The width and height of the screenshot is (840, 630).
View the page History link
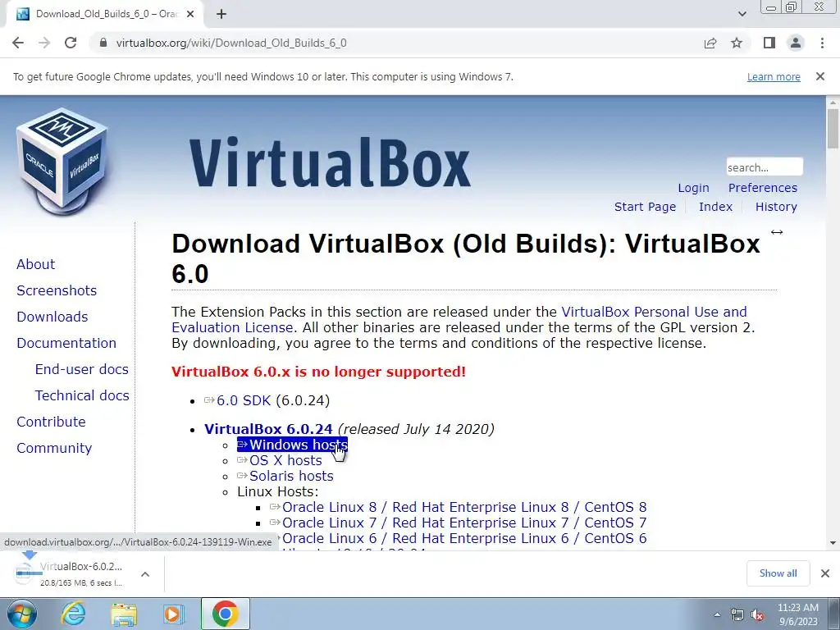[x=776, y=207]
